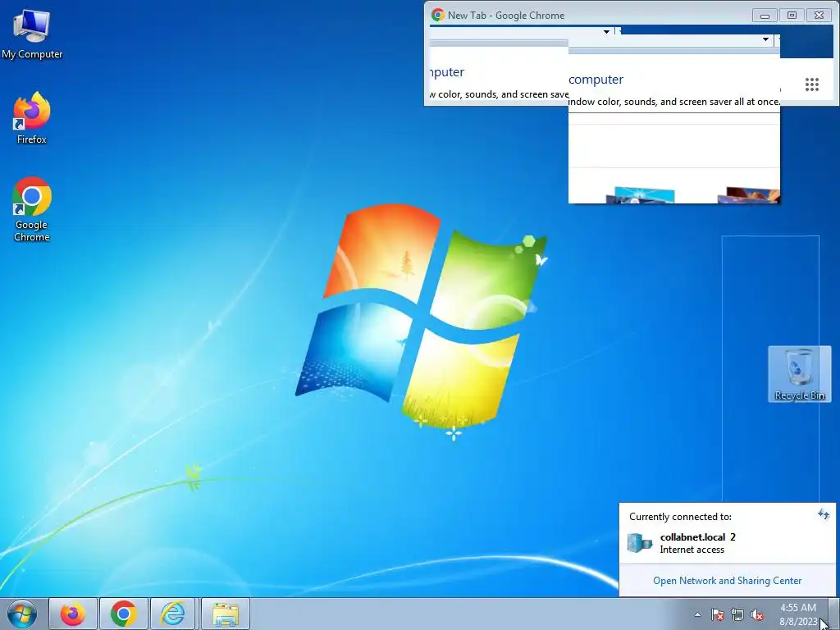Click the network computer icon beside collabnet.local
840x630 pixels.
(640, 543)
